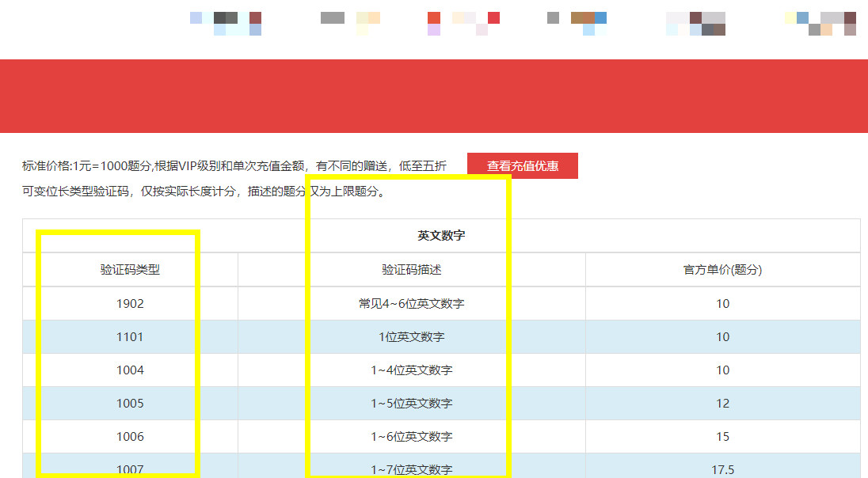Click captcha type code 1007
868x478 pixels.
point(130,469)
